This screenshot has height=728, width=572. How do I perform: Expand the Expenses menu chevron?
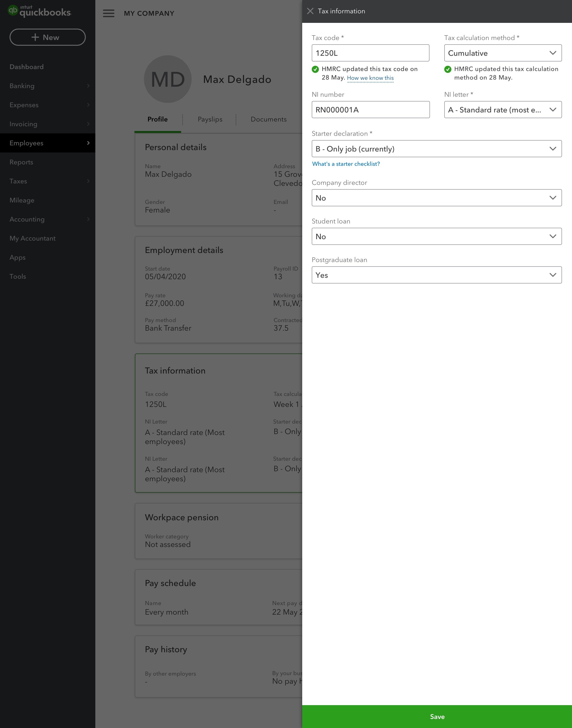(88, 105)
